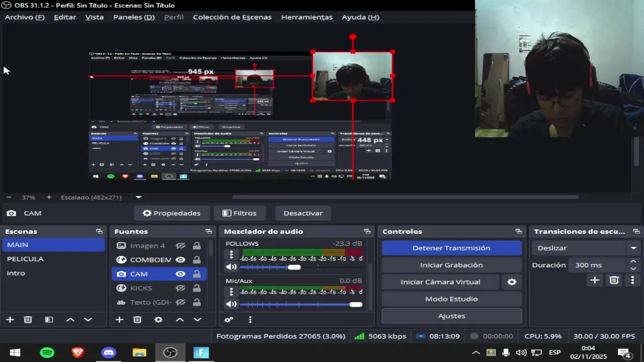The height and width of the screenshot is (362, 644).
Task: Unlock the CAM source lock icon
Action: pyautogui.click(x=197, y=274)
